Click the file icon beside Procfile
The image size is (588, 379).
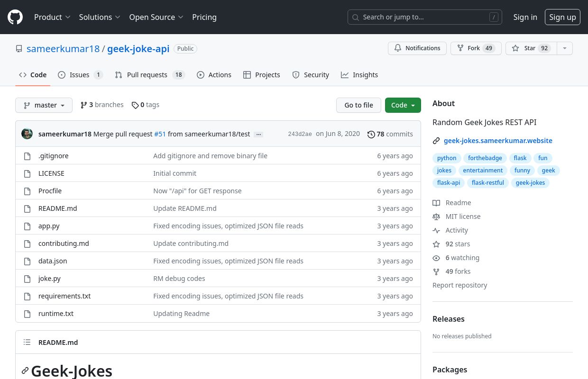(x=27, y=191)
